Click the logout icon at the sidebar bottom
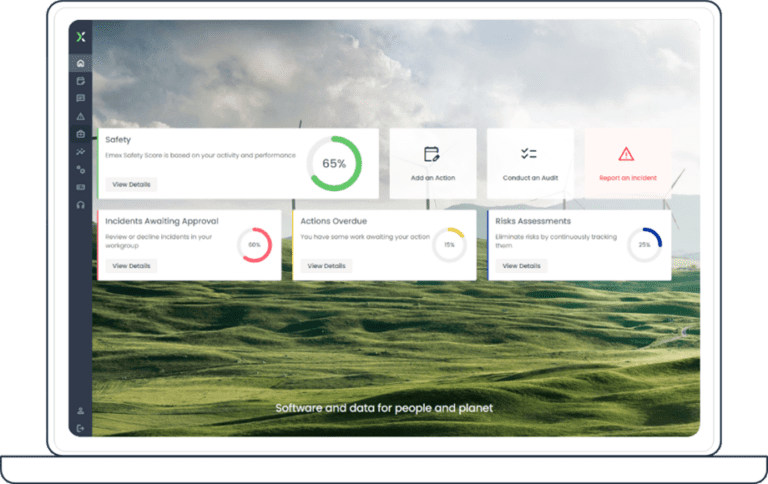This screenshot has width=768, height=484. [x=80, y=428]
